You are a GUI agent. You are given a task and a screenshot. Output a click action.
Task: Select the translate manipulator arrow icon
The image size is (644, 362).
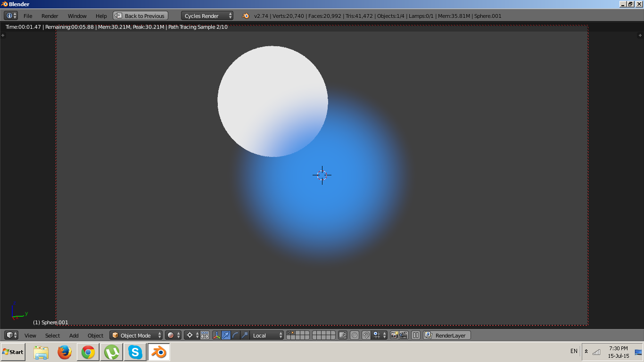click(226, 335)
